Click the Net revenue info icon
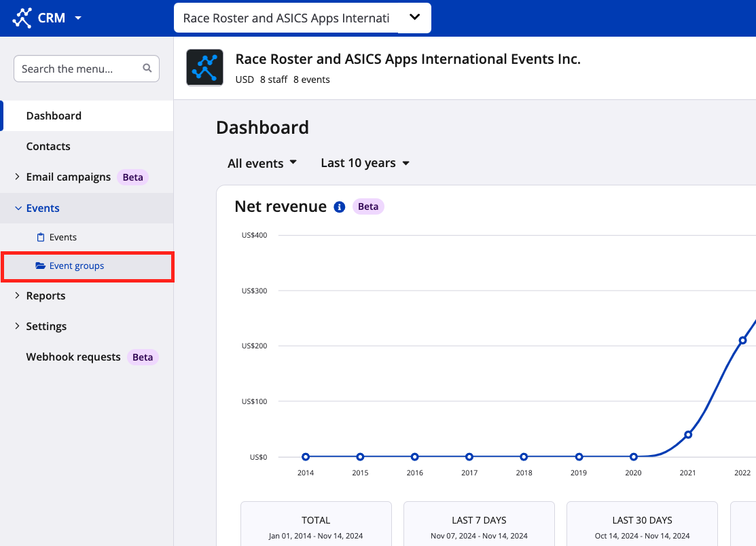 (x=340, y=207)
